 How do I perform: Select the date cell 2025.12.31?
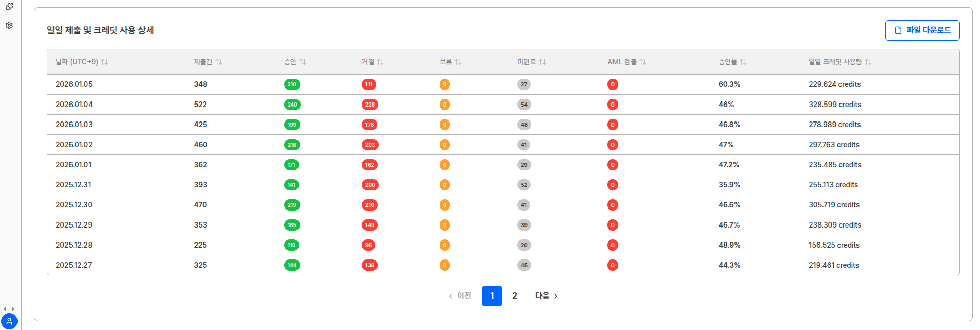point(73,185)
